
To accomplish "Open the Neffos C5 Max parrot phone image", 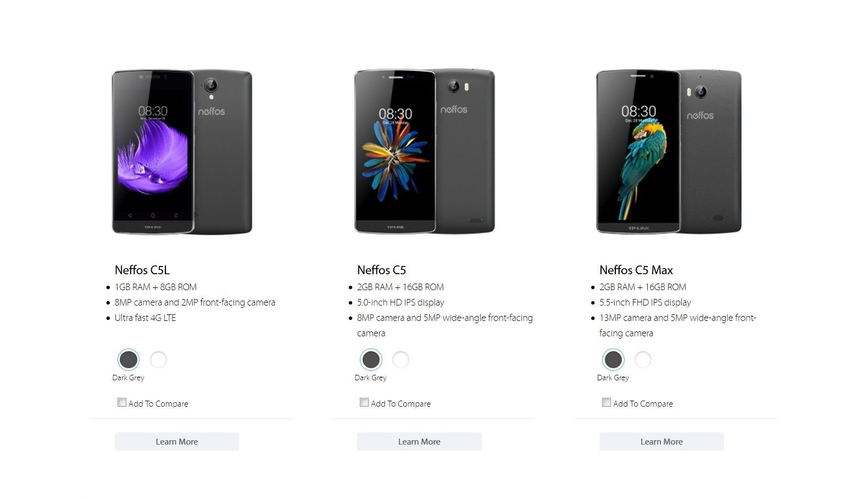I will (x=669, y=152).
